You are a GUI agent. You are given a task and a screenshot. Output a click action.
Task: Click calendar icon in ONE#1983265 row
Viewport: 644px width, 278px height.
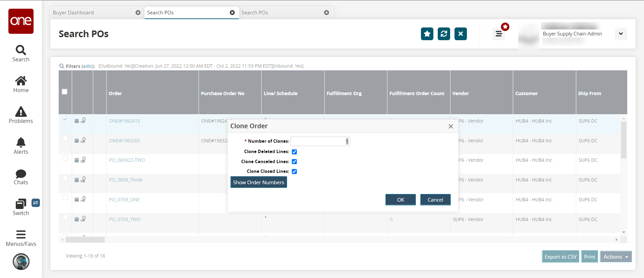[77, 141]
